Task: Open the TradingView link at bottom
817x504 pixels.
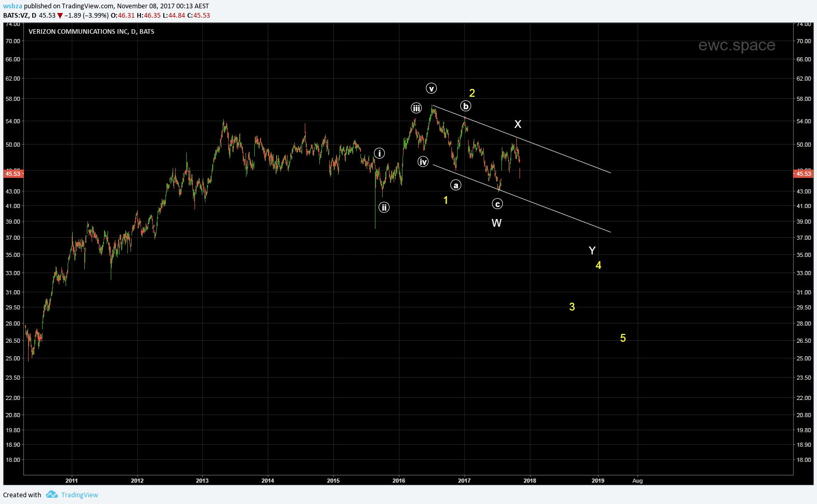Action: pos(79,495)
